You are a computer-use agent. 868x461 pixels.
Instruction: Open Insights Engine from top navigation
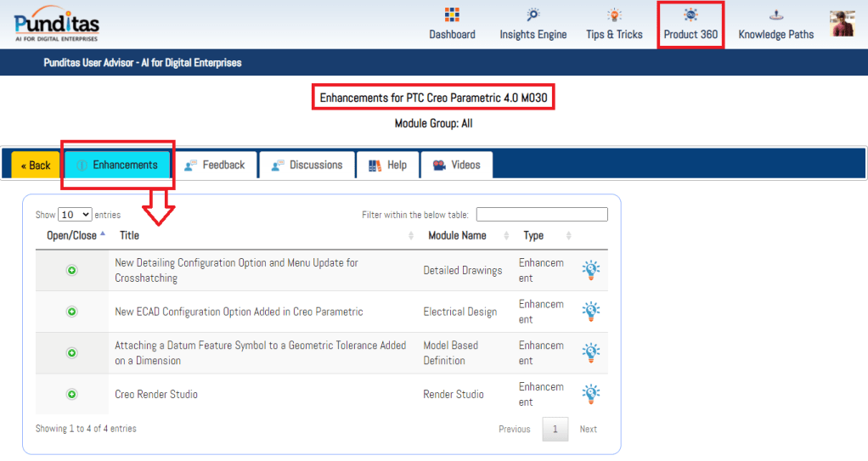click(x=533, y=15)
